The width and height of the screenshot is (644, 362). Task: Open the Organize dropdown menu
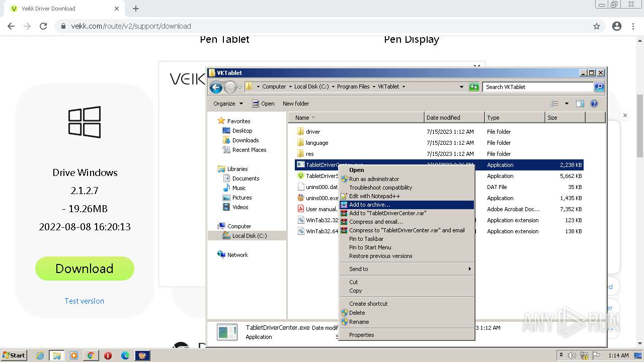tap(228, 104)
